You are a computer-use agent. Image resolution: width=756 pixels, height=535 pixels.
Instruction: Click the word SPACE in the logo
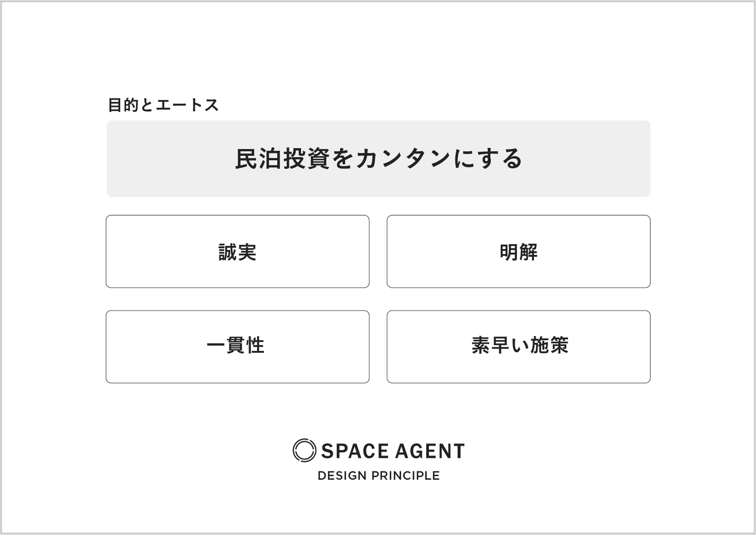coord(355,451)
